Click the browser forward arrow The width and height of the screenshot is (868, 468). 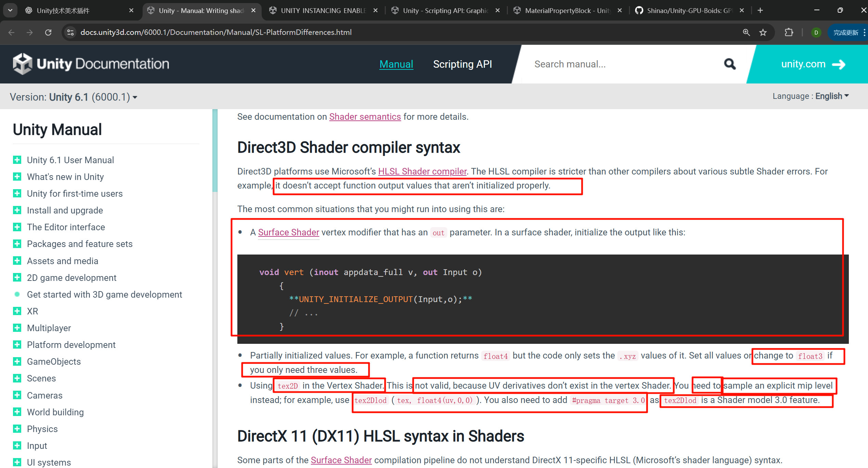click(30, 32)
